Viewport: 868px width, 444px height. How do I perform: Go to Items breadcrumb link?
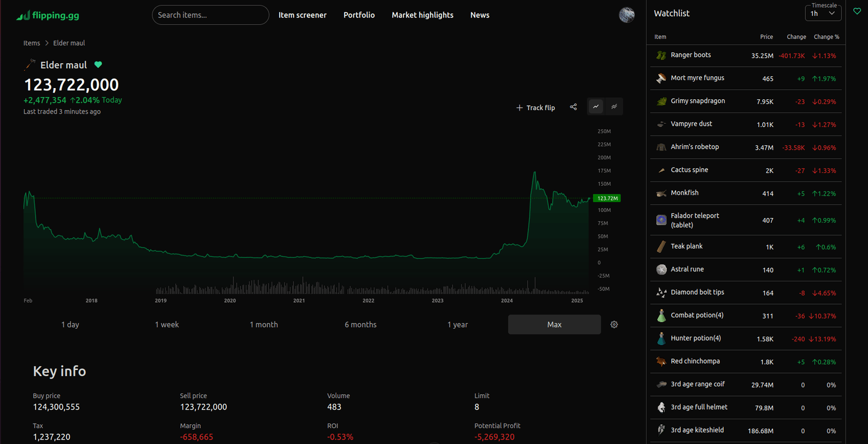click(32, 43)
